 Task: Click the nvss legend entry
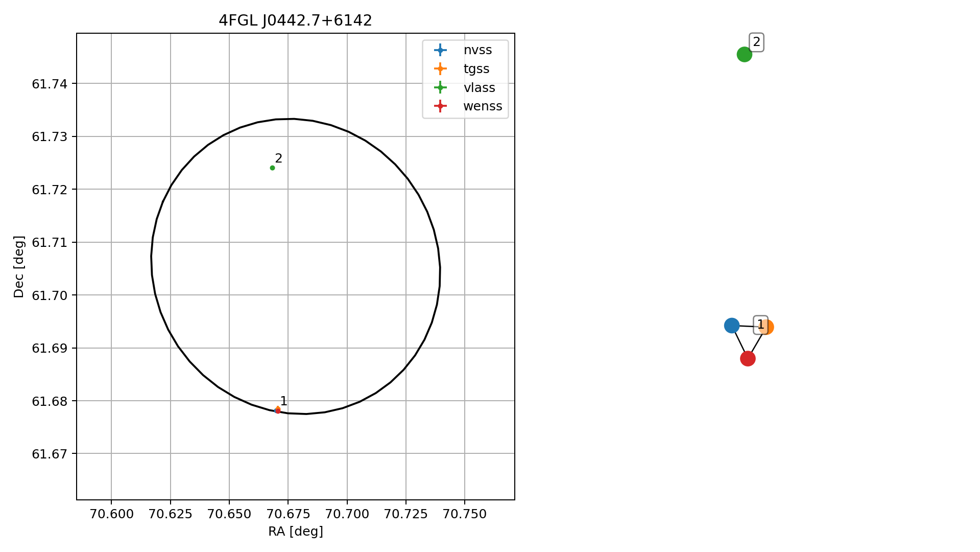tap(463, 50)
